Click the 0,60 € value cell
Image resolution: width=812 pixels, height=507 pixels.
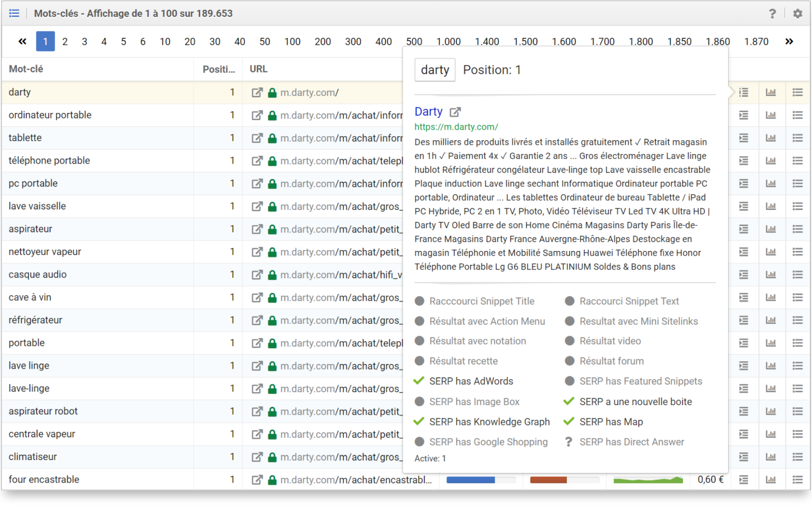[710, 479]
